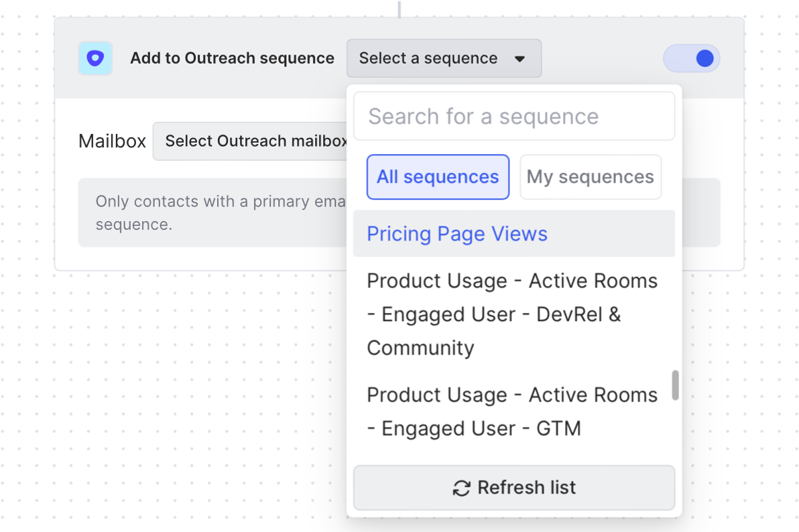The width and height of the screenshot is (799, 532).
Task: Click the Outreach logo icon
Action: [x=95, y=58]
